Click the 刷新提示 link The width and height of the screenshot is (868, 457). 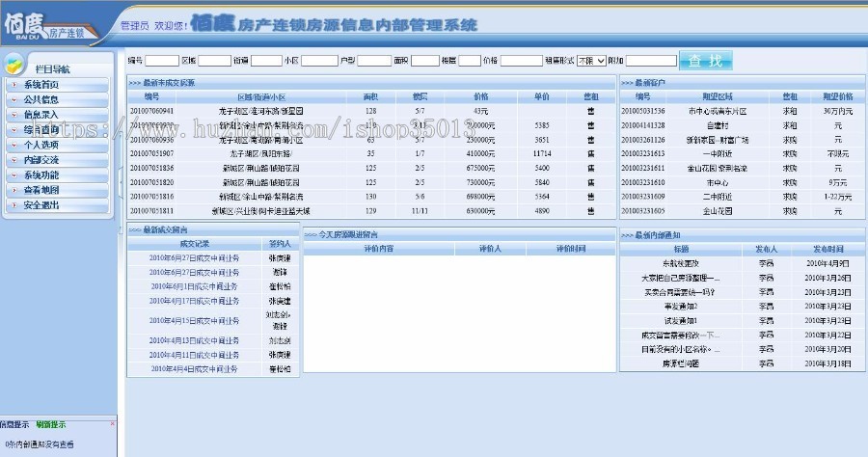coord(51,424)
